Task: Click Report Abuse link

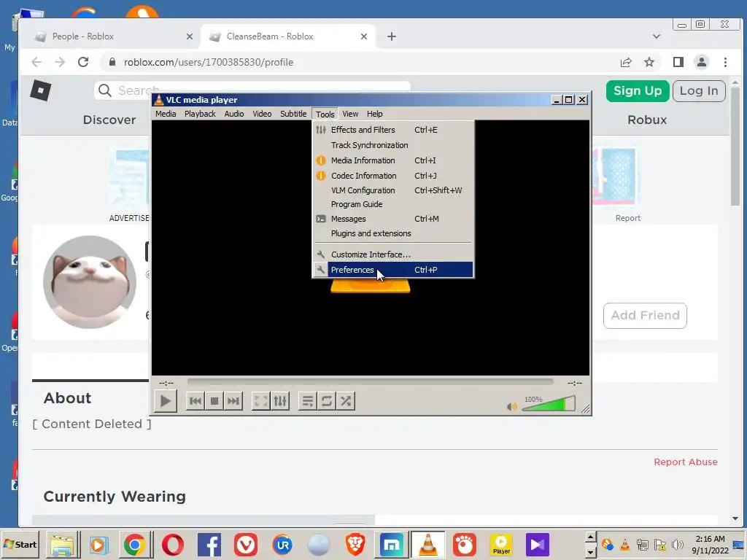Action: (x=686, y=462)
